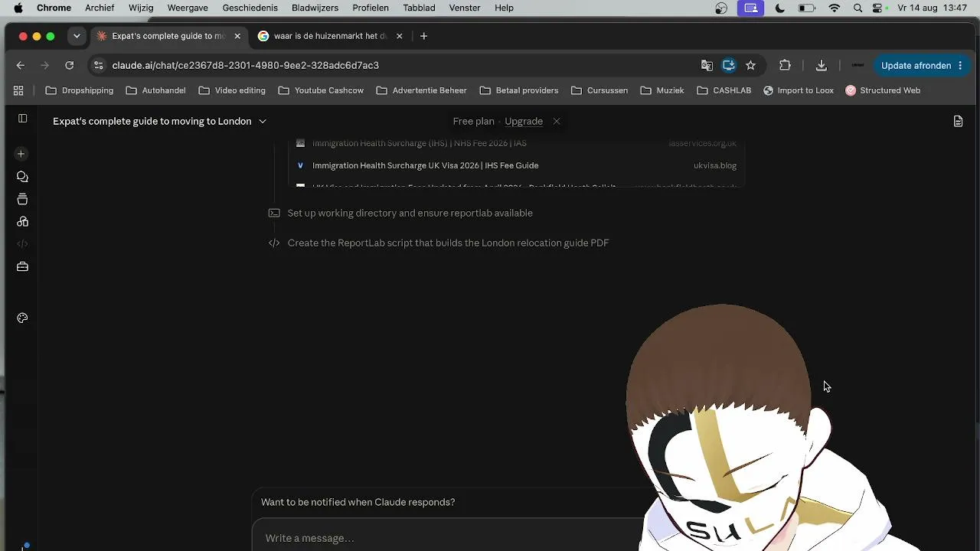
Task: Close the Expat's complete guide tab
Action: coord(237,36)
